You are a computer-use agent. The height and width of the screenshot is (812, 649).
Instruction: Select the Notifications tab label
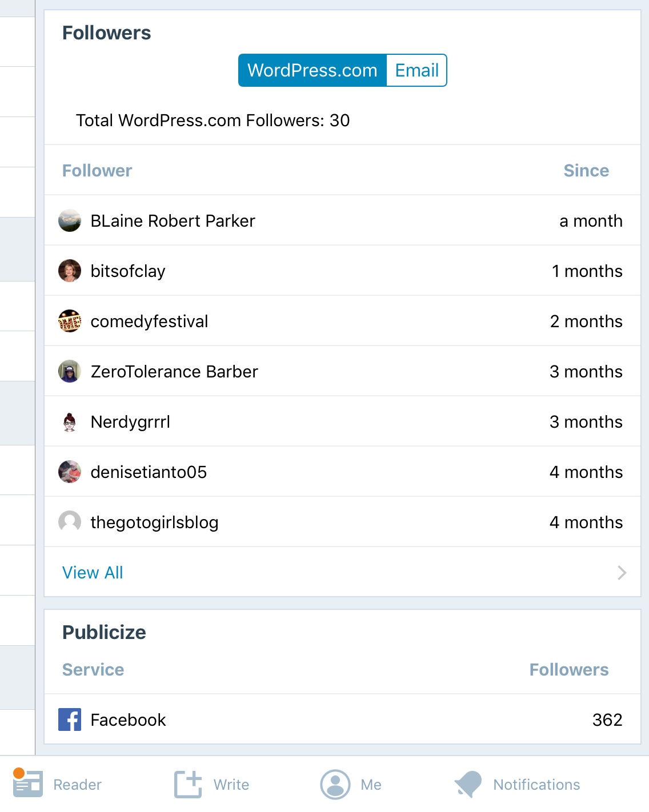pyautogui.click(x=536, y=785)
